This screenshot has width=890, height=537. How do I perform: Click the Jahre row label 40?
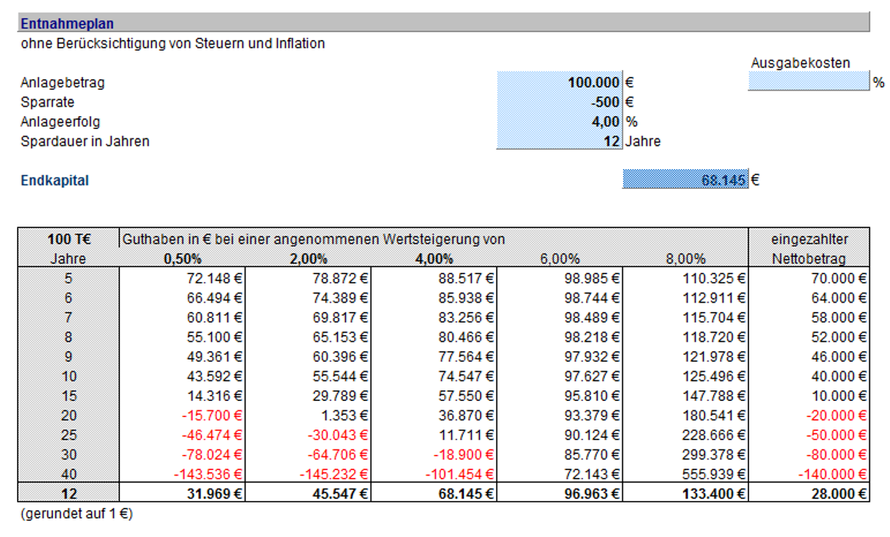pos(69,472)
